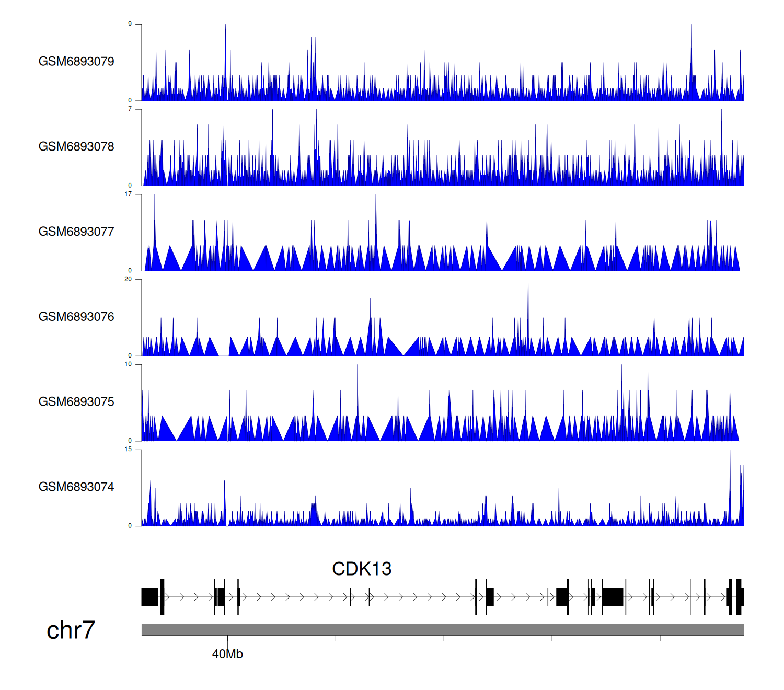Viewport: 784px width, 690px height.
Task: Click the gray chromosome ideogram bar
Action: pos(442,629)
